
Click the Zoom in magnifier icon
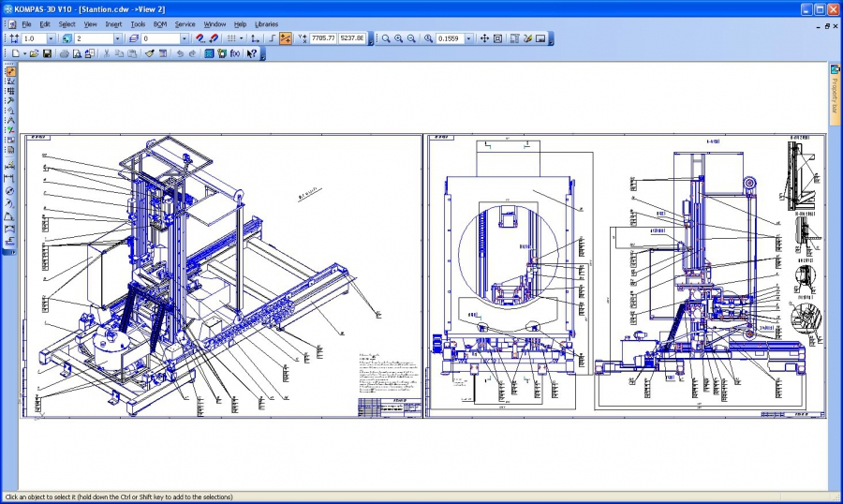coord(398,38)
